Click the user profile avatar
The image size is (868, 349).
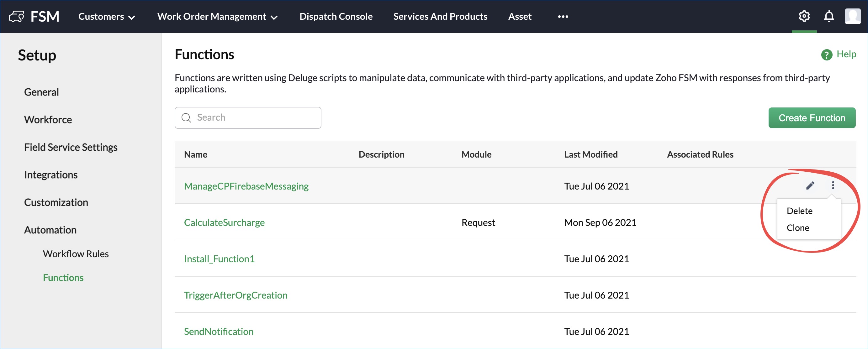click(853, 16)
